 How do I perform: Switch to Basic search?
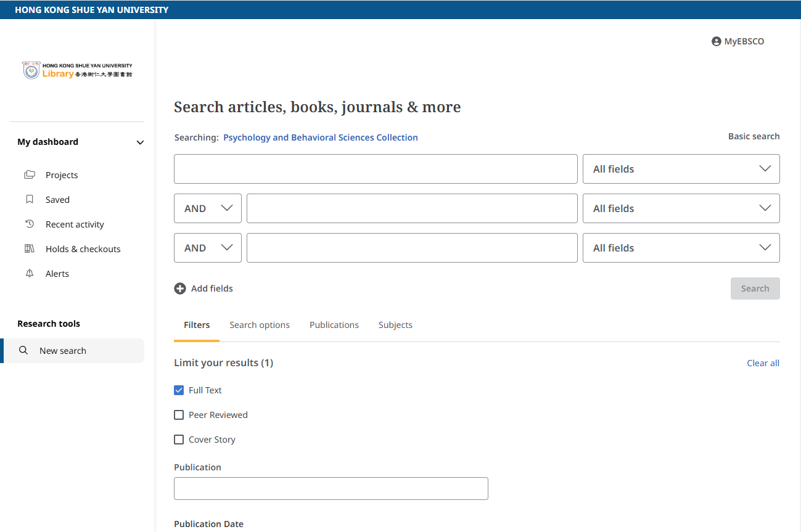pyautogui.click(x=754, y=136)
